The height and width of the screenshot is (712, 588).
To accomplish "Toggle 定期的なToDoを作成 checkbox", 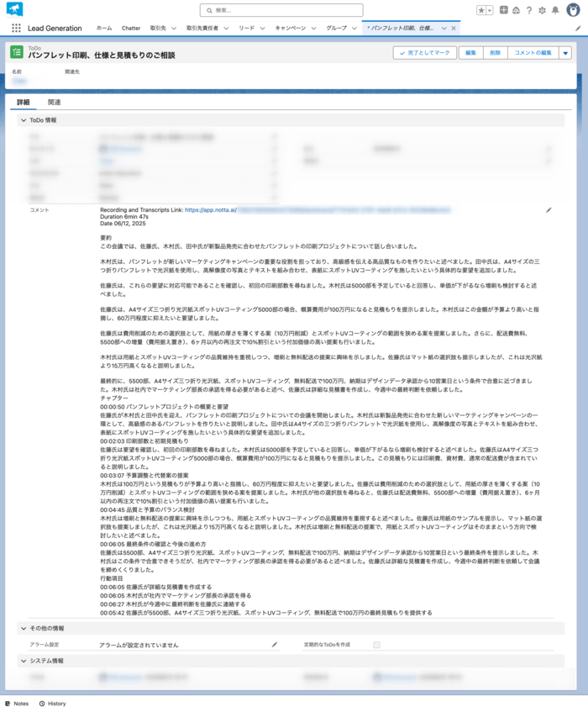I will pos(376,645).
